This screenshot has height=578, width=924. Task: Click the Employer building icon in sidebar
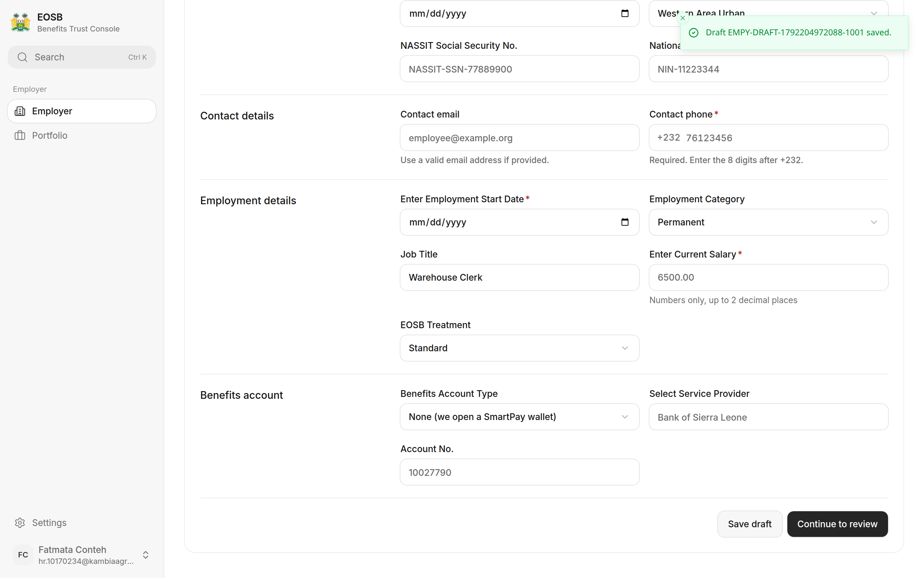20,111
